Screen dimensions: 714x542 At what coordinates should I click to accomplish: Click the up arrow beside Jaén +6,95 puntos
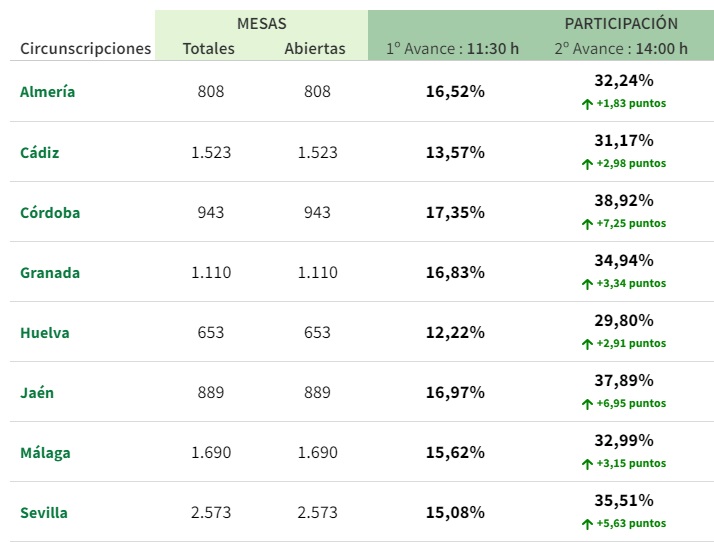click(587, 404)
